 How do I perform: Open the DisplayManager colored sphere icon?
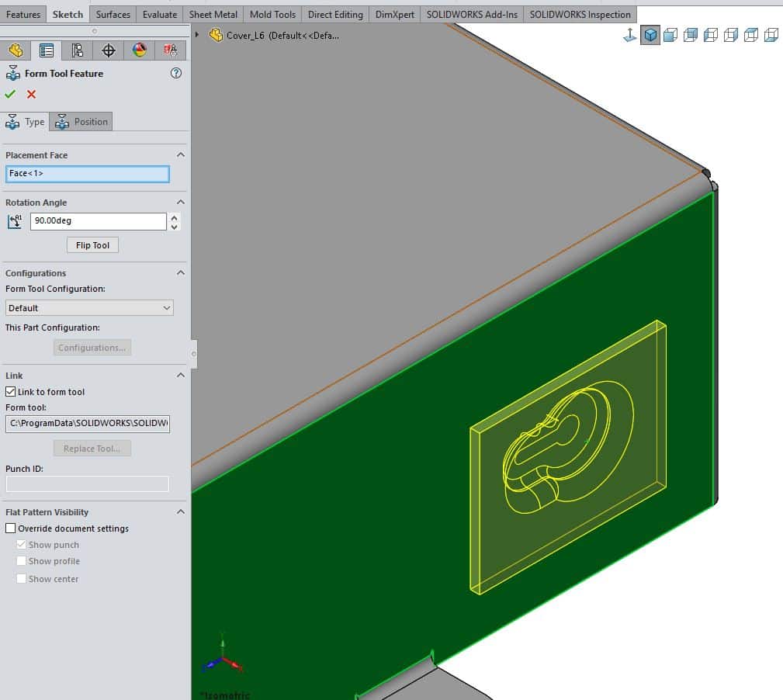[x=140, y=50]
